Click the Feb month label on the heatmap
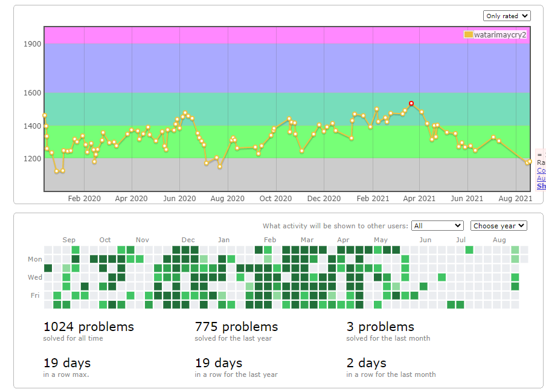The width and height of the screenshot is (546, 392). click(x=270, y=240)
